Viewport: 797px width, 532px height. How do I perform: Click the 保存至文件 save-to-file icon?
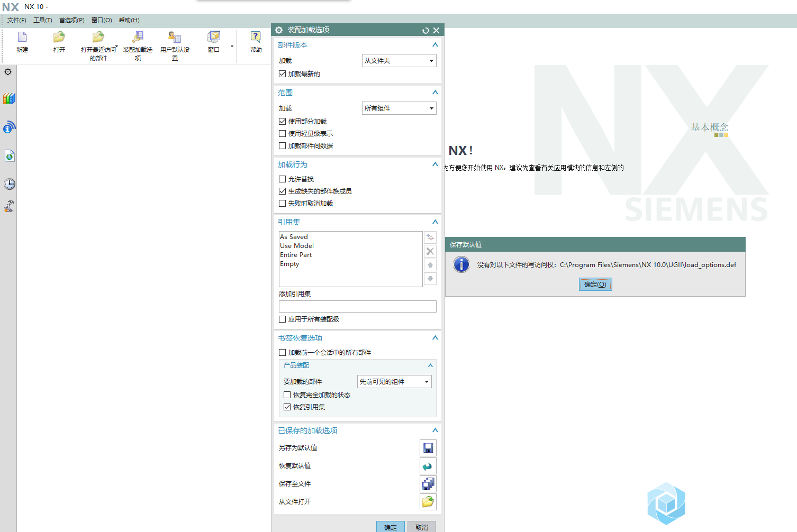coord(428,484)
